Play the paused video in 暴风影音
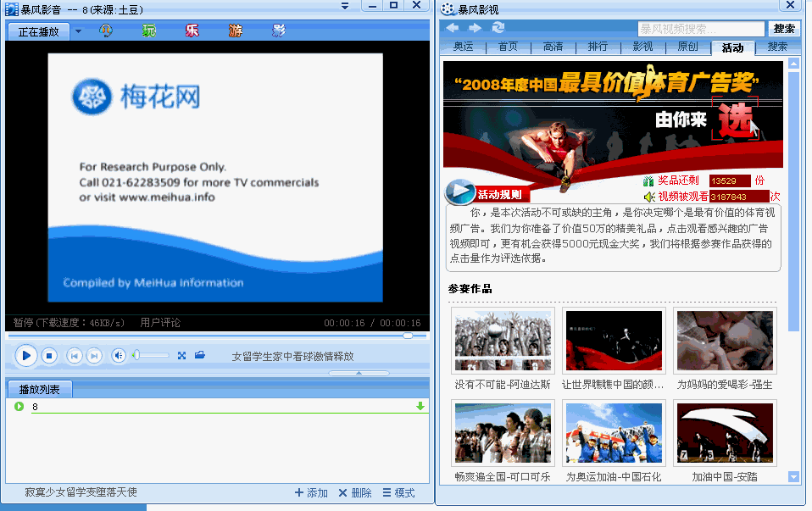 [26, 356]
